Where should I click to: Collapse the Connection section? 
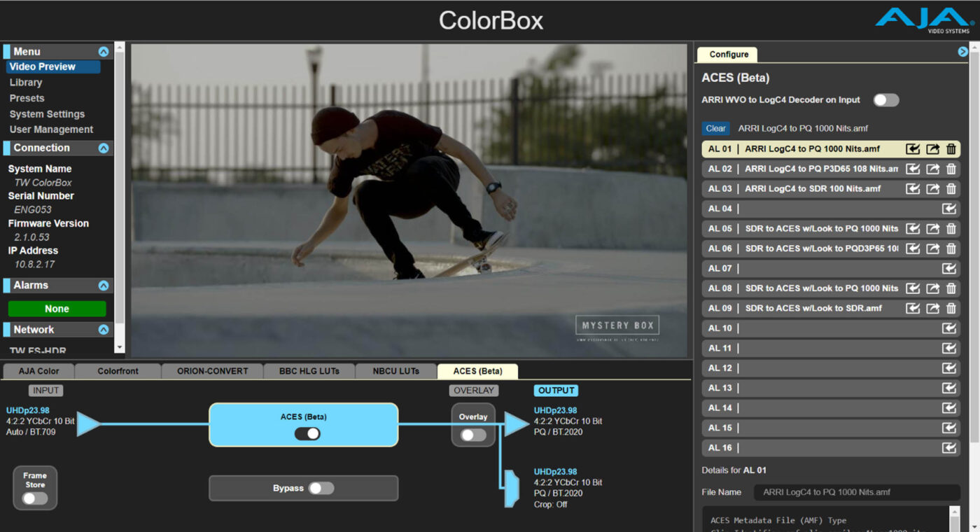click(104, 148)
